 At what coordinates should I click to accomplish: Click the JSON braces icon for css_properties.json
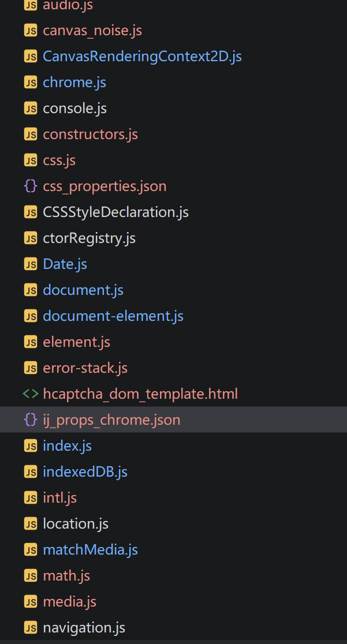31,186
